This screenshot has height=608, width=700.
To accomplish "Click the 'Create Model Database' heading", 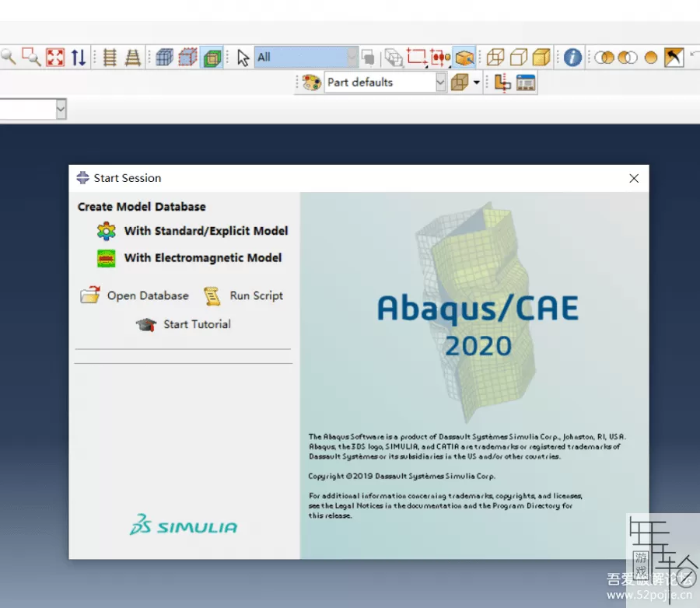I will point(142,207).
